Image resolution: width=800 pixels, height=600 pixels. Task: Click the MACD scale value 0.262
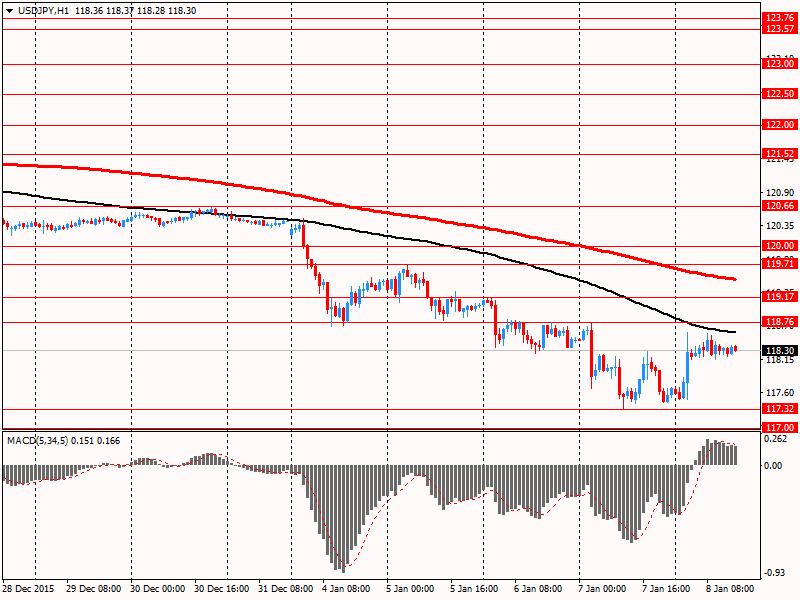pyautogui.click(x=777, y=439)
